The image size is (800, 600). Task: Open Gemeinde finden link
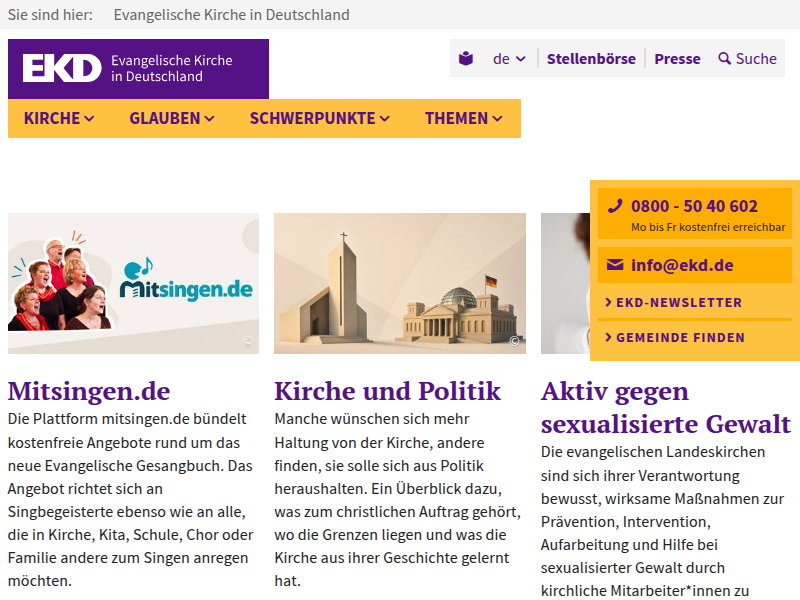click(x=680, y=337)
